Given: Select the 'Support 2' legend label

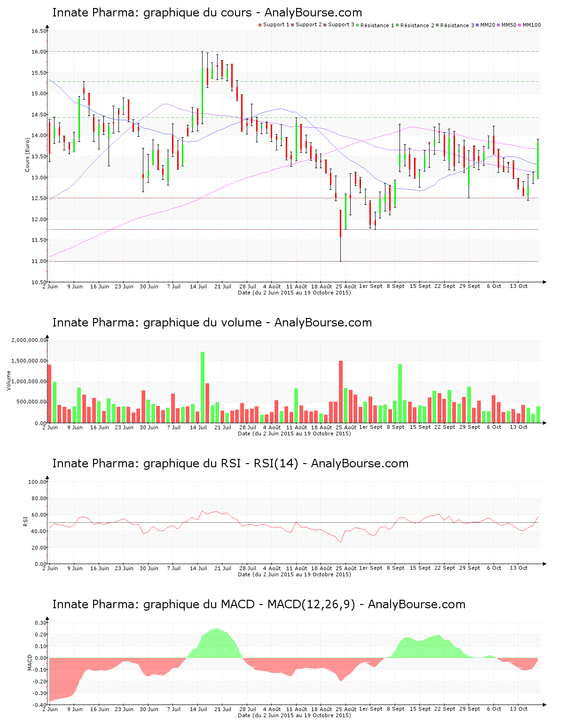Looking at the screenshot, I should coord(309,25).
